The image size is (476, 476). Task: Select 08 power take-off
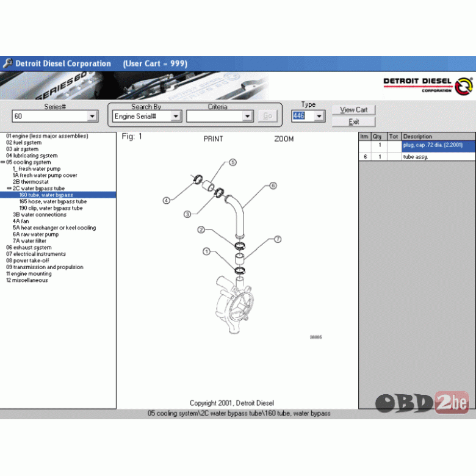27,261
